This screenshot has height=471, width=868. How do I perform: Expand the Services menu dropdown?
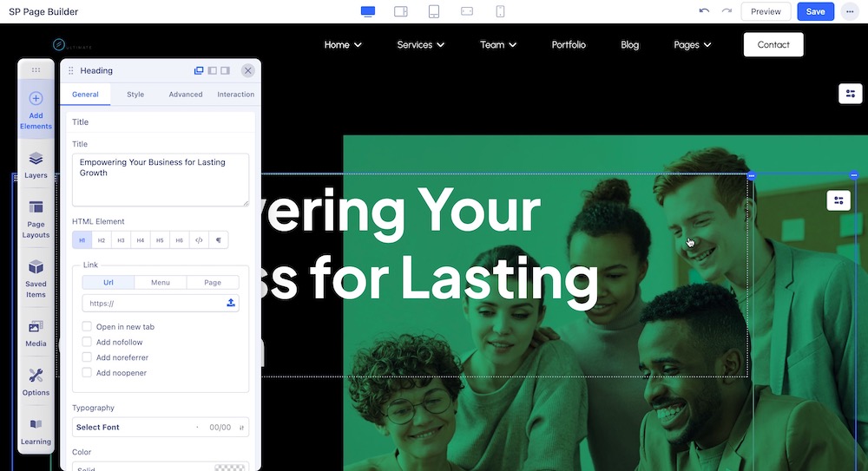(420, 45)
